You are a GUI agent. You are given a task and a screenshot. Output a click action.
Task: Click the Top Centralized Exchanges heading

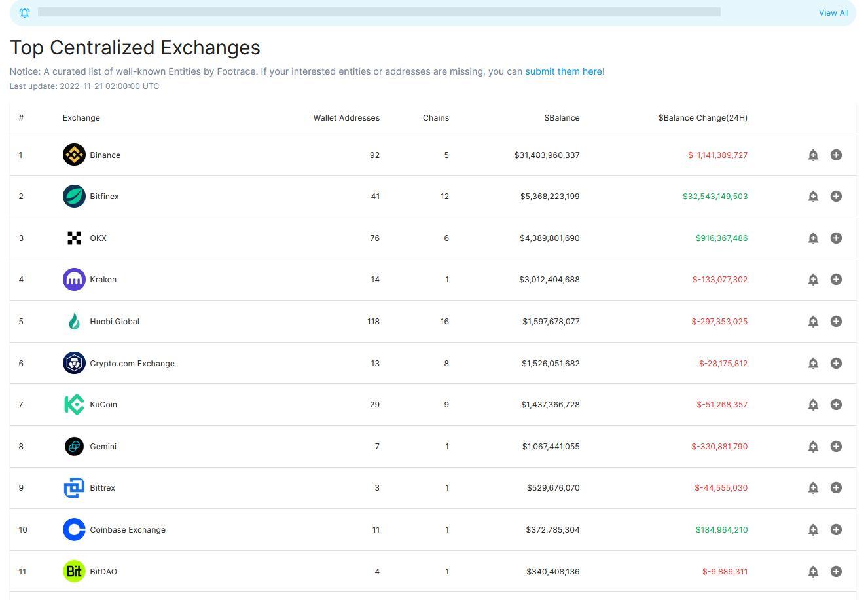coord(135,47)
